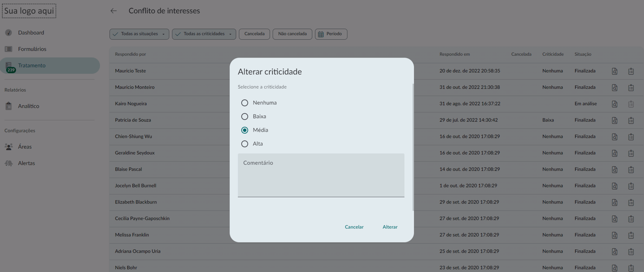This screenshot has width=644, height=272.
Task: Open the Dashboard sidebar item
Action: click(50, 33)
